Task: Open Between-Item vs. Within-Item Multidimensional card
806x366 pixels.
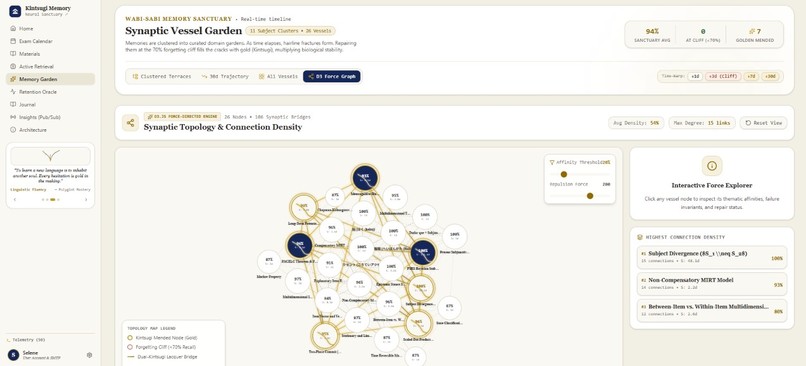Action: coord(712,310)
